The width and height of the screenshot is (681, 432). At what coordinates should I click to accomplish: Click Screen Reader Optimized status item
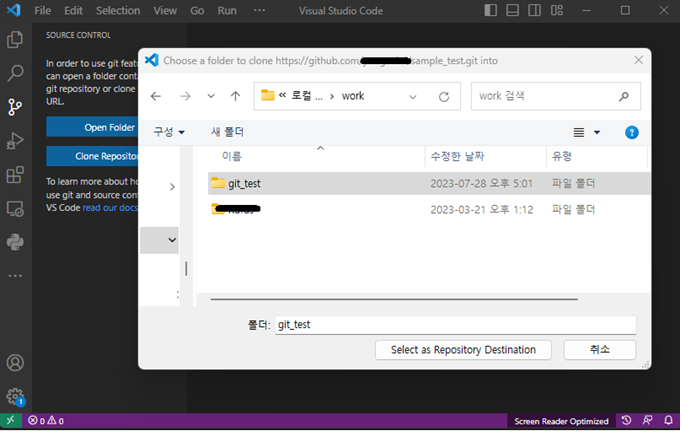pyautogui.click(x=561, y=421)
